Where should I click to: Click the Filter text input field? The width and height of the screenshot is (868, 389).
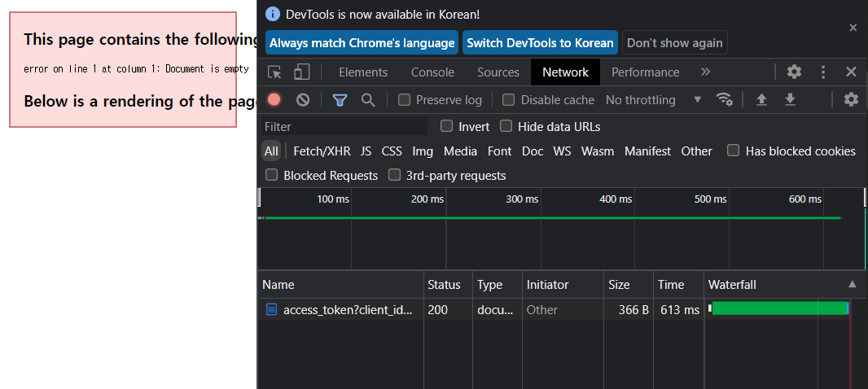(x=344, y=127)
